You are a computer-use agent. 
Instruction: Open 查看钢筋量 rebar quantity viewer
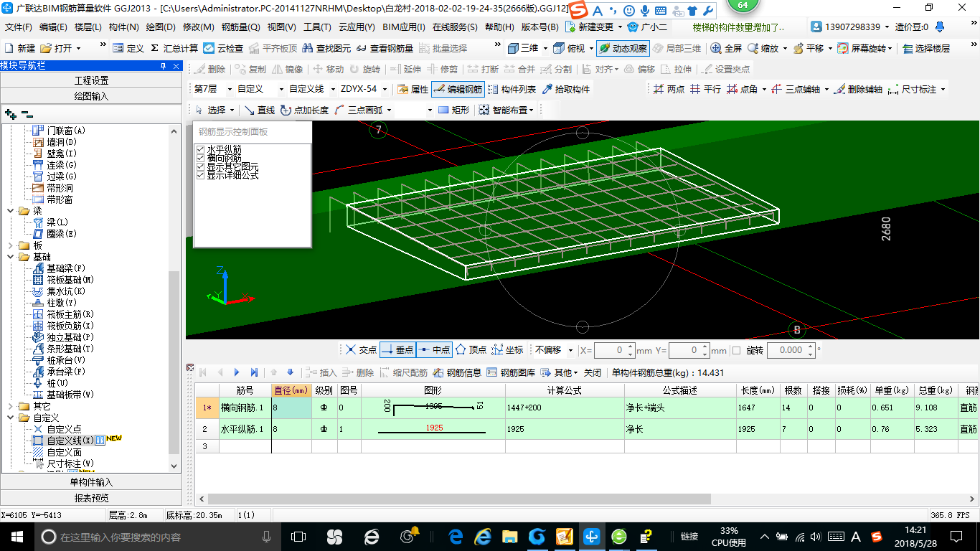tap(384, 48)
